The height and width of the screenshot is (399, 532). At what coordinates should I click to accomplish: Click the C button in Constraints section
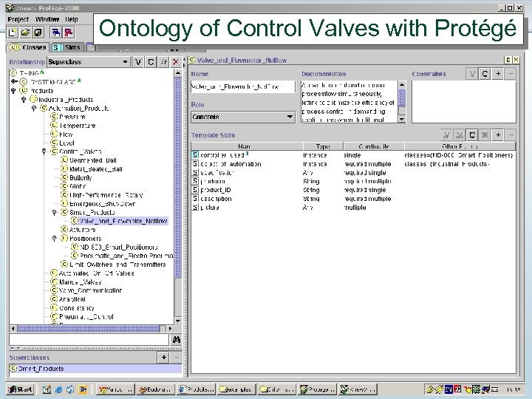click(x=485, y=74)
